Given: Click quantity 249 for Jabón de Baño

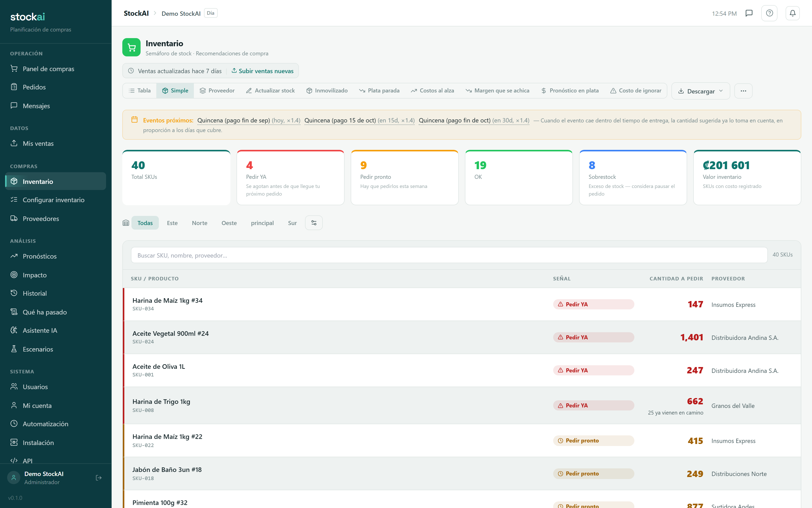Looking at the screenshot, I should pyautogui.click(x=695, y=474).
